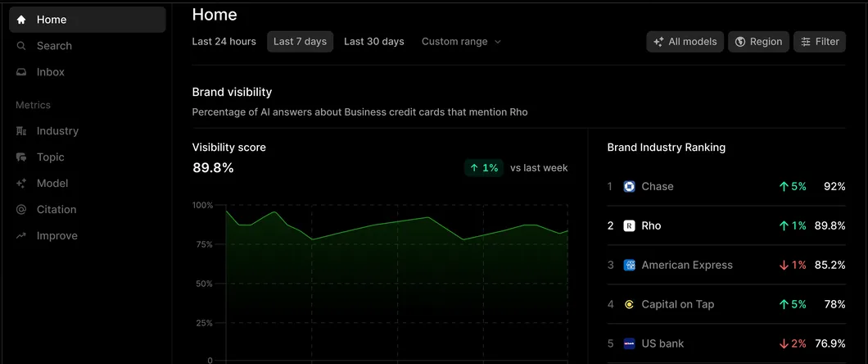Image resolution: width=868 pixels, height=364 pixels.
Task: Click the American Express logo
Action: [x=629, y=265]
